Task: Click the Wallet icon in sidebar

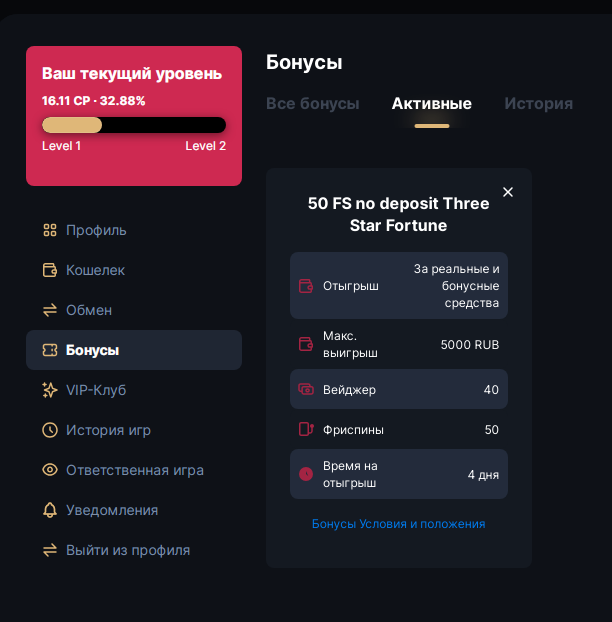Action: pos(50,271)
